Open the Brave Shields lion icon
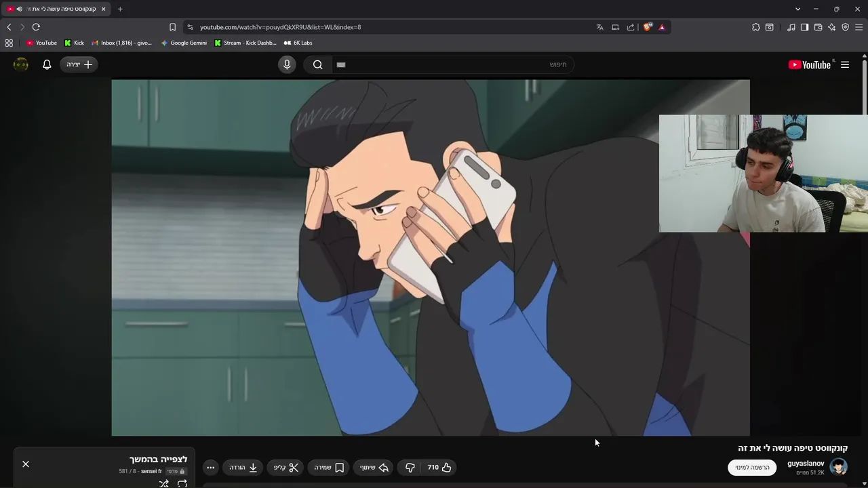This screenshot has width=868, height=488. 648,27
